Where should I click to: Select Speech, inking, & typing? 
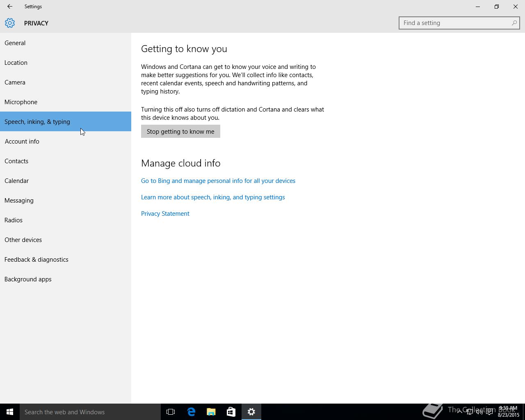point(66,121)
